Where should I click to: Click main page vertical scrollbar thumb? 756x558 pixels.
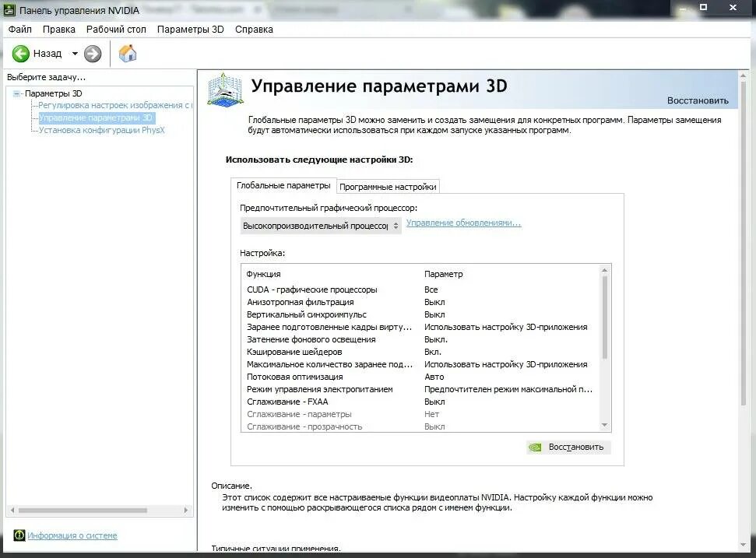[x=743, y=244]
